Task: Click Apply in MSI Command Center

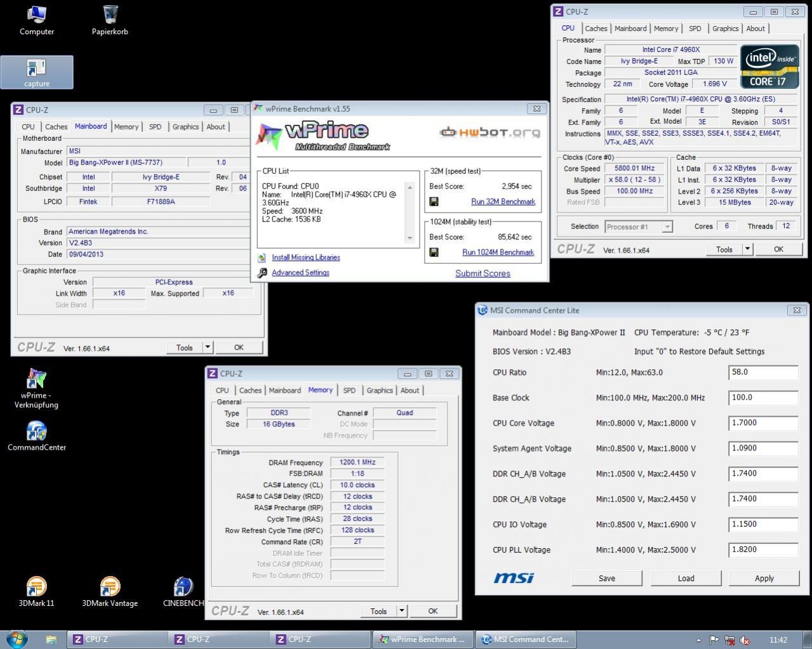Action: click(x=764, y=578)
